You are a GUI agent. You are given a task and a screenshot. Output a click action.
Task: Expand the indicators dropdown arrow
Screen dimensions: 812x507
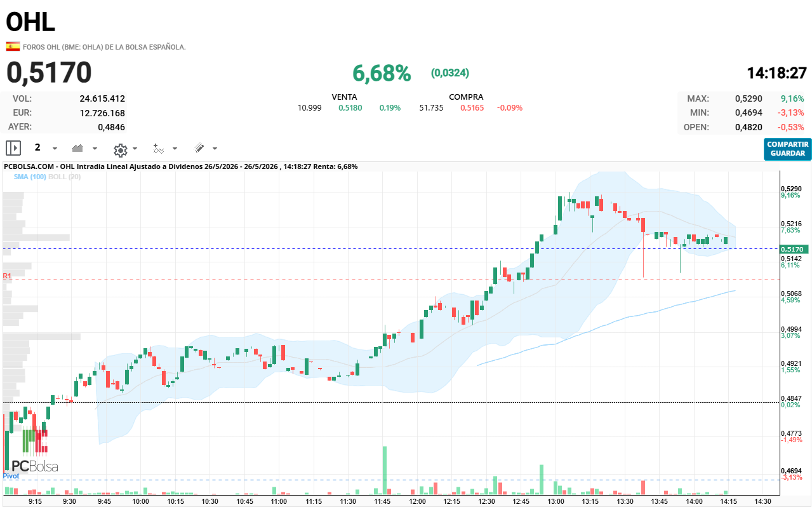175,149
